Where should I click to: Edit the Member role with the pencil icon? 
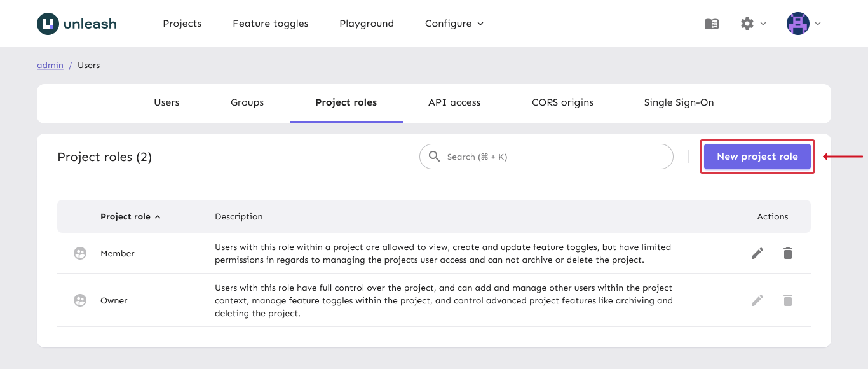click(x=757, y=253)
